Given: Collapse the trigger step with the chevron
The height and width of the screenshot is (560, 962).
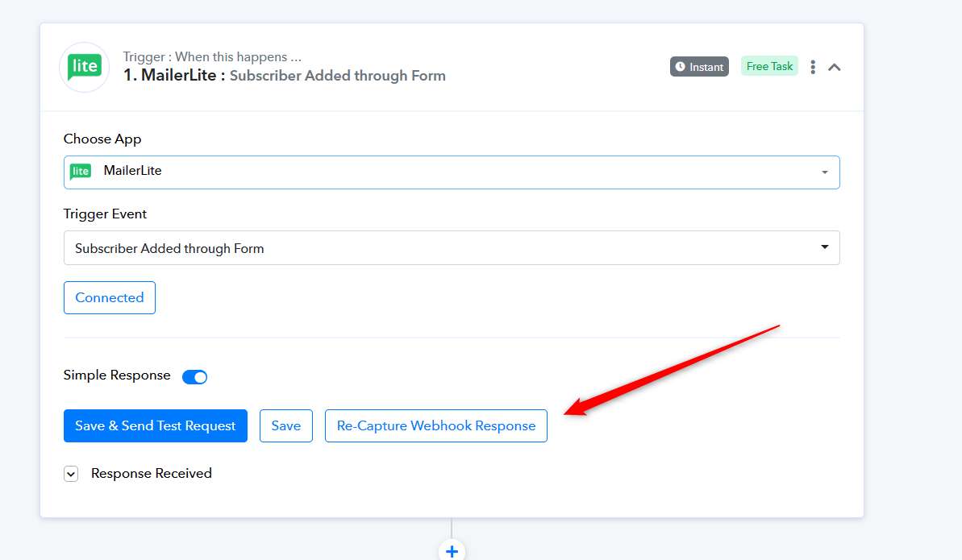Looking at the screenshot, I should 835,67.
